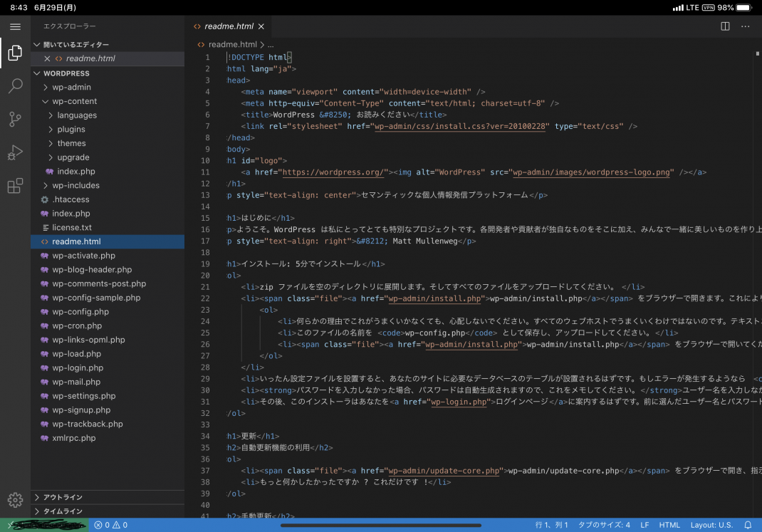Image resolution: width=762 pixels, height=532 pixels.
Task: Change indentation via タブのサイズ: 4
Action: click(604, 525)
